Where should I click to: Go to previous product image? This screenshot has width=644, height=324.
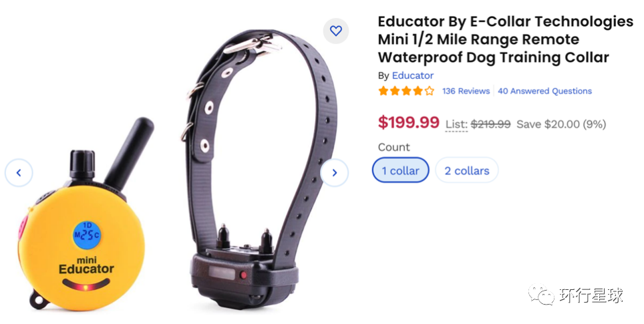tap(19, 173)
